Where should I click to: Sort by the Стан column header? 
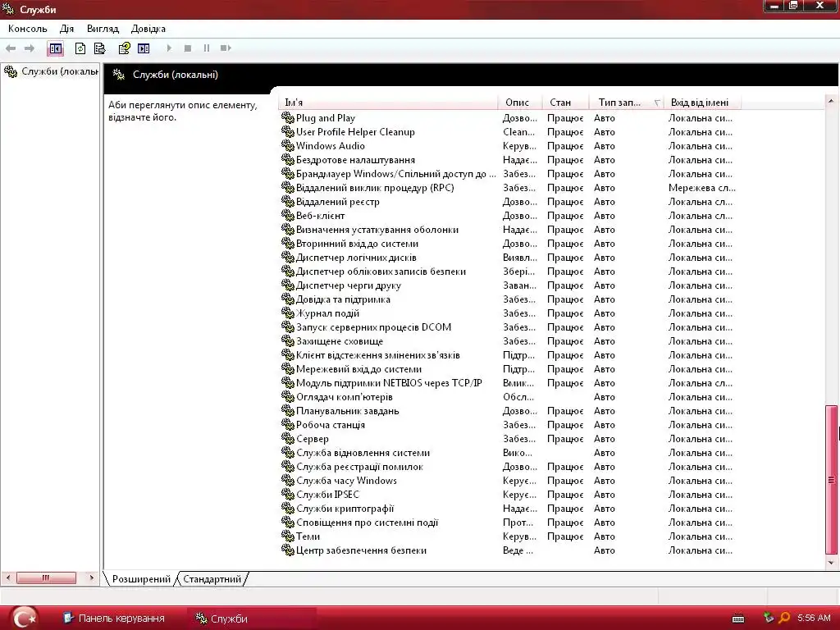565,103
